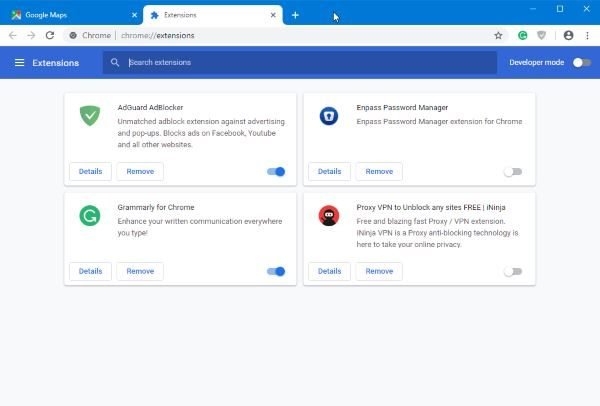Switch to the Google Maps tab

(71, 15)
